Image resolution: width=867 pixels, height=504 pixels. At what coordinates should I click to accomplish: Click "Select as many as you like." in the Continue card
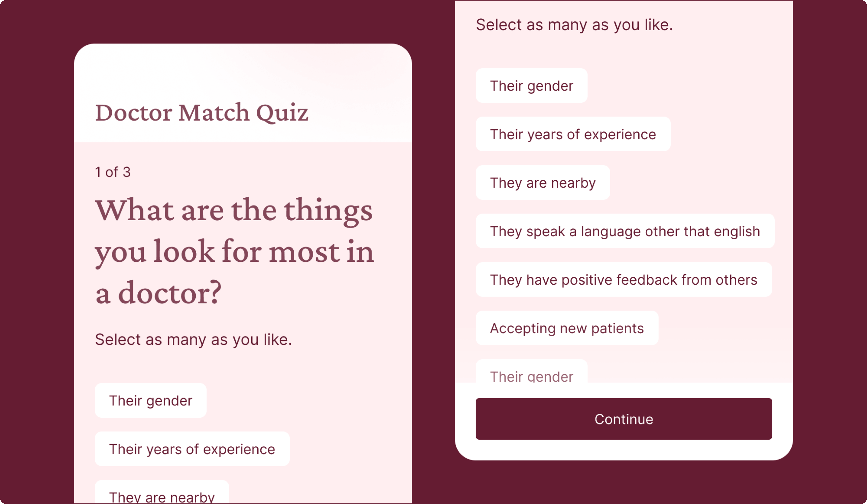(574, 25)
